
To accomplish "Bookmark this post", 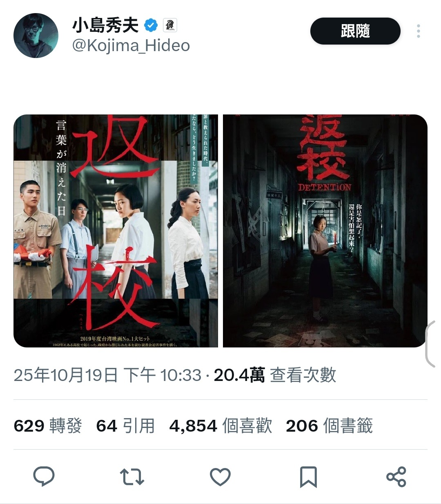I will tap(308, 477).
